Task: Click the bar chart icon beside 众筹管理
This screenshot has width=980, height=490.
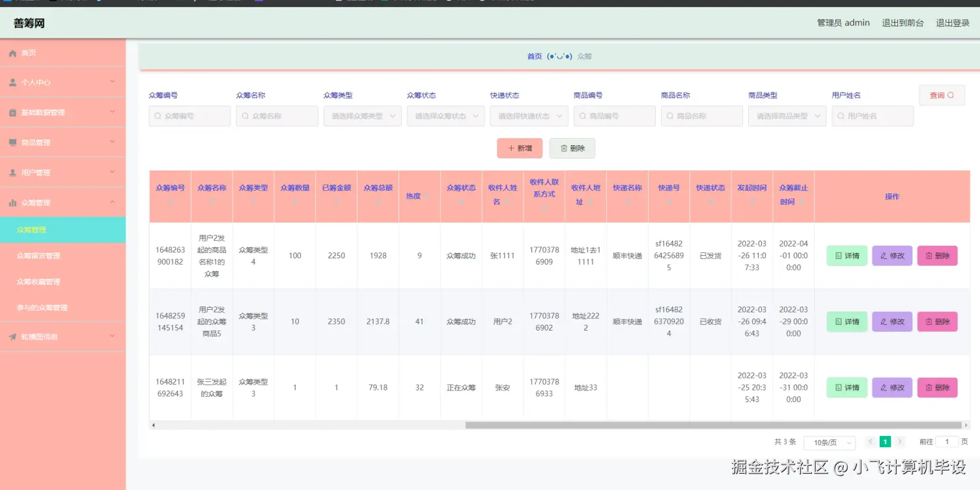Action: [x=12, y=203]
